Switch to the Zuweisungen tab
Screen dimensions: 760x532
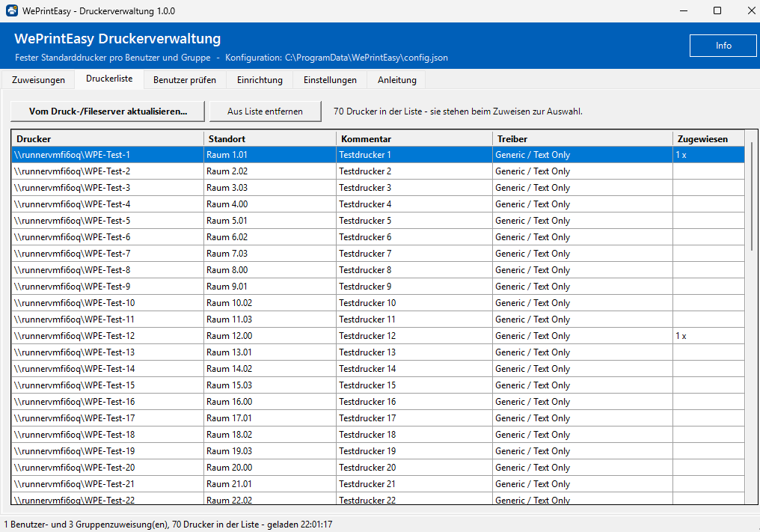pos(38,80)
